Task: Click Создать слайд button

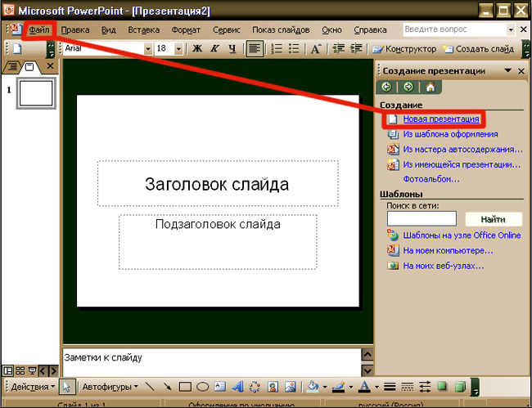Action: coord(478,49)
